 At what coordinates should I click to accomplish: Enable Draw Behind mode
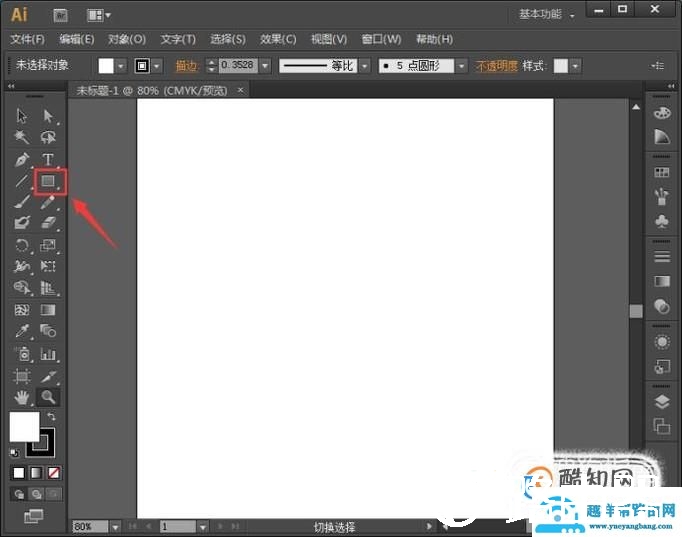[36, 494]
